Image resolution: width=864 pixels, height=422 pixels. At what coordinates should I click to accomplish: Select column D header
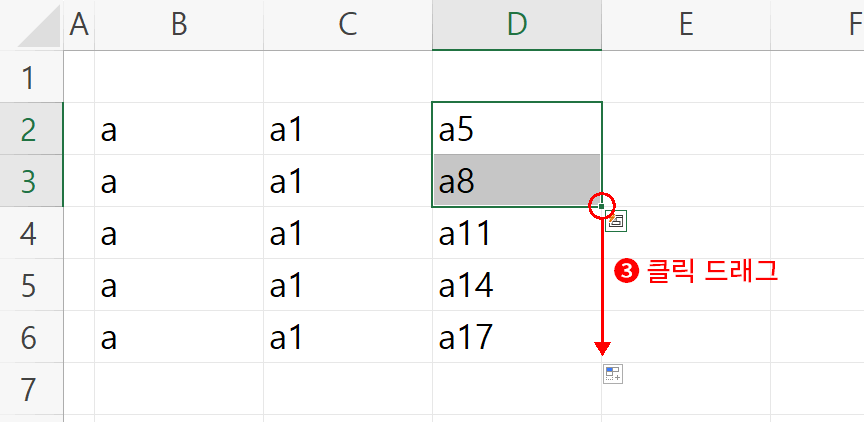(517, 25)
